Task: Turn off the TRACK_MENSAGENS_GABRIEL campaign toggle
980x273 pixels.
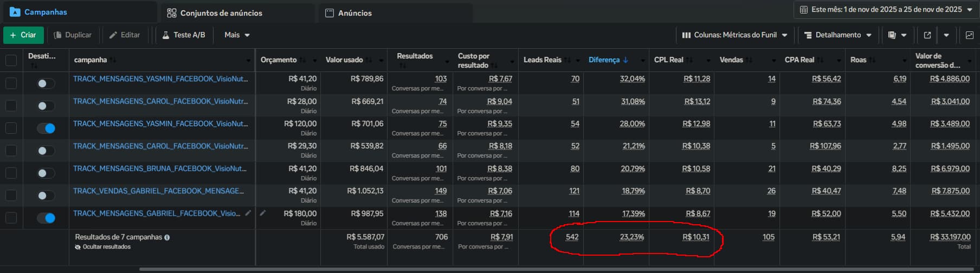Action: [x=46, y=218]
